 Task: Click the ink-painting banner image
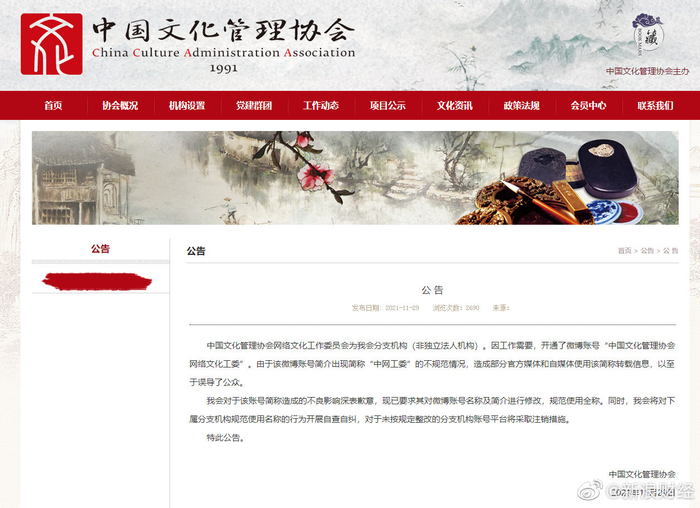[355, 178]
